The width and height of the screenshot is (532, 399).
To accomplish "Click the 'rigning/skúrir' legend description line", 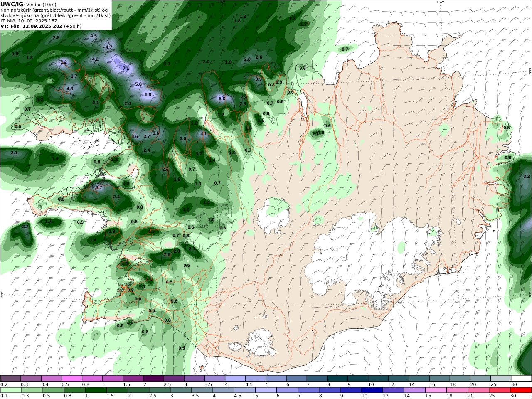I will 54,10.
